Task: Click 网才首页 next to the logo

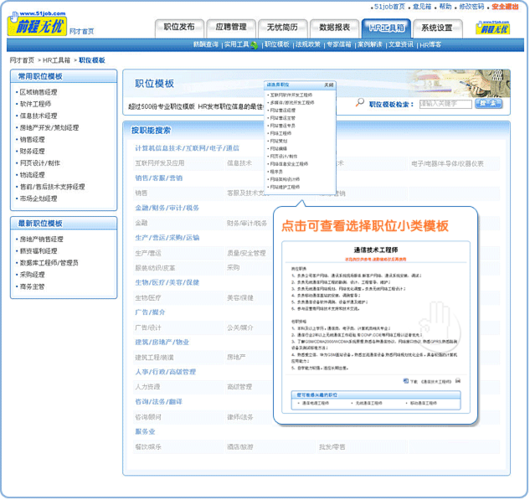Action: coord(81,31)
